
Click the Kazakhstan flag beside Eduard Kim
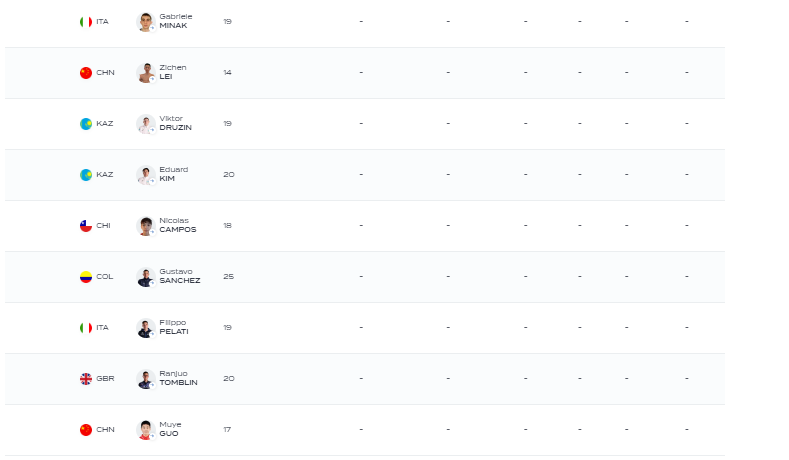pyautogui.click(x=86, y=175)
